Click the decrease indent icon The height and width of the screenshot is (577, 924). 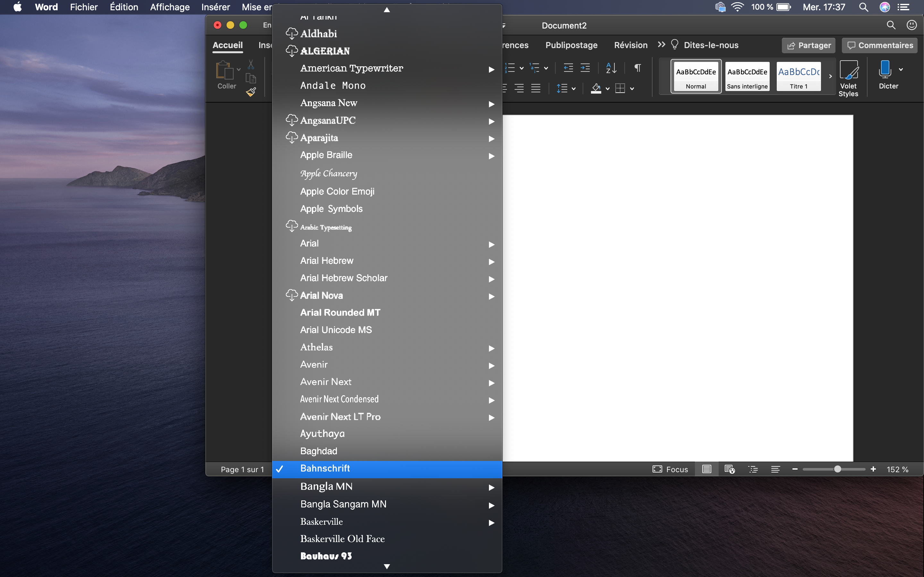tap(568, 68)
